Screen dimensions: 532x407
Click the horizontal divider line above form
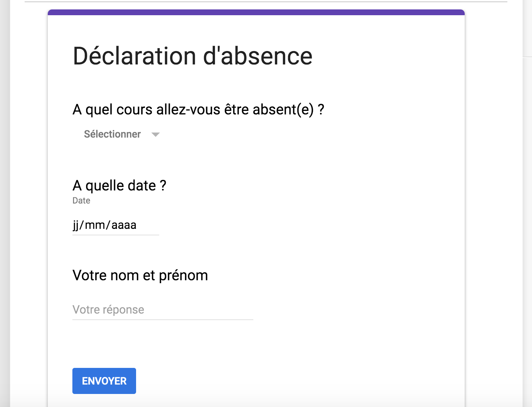click(266, 2)
